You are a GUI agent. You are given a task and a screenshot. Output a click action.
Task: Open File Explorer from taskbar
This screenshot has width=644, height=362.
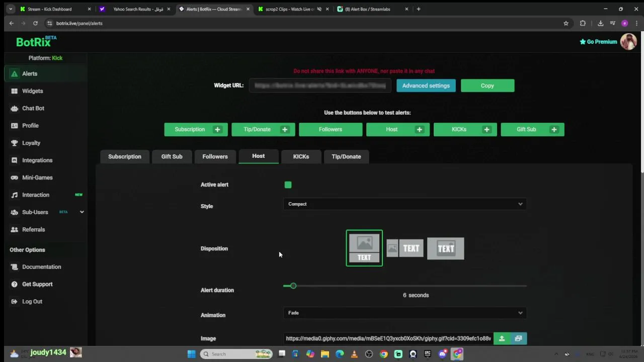click(x=325, y=354)
